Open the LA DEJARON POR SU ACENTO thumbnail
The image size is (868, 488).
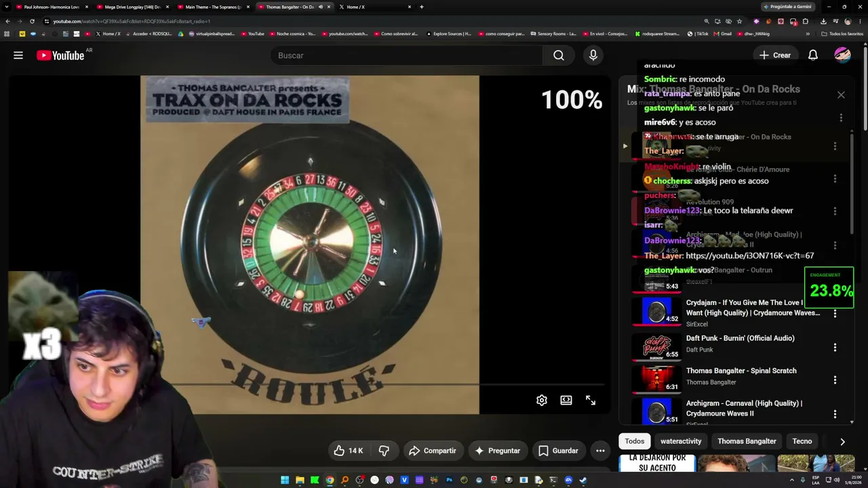pyautogui.click(x=657, y=464)
